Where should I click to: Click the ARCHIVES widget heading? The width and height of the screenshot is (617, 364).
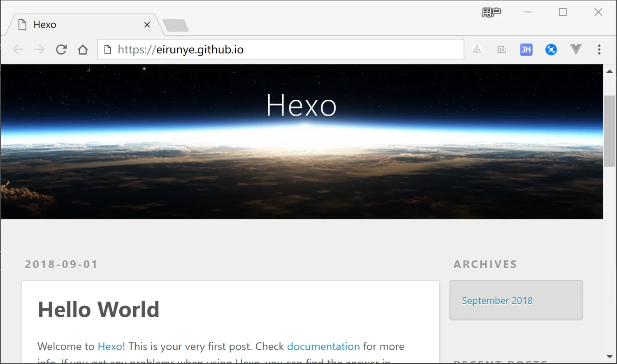(x=485, y=264)
